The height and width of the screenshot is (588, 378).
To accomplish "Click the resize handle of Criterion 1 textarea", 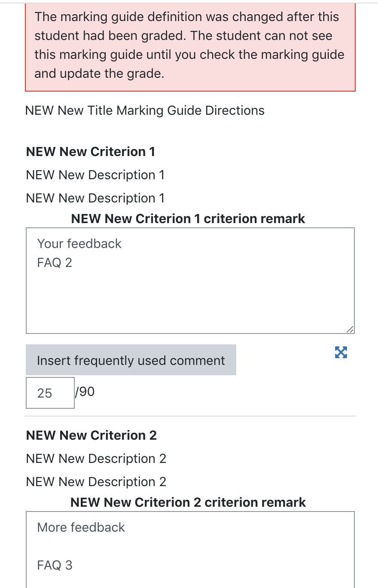I will (x=350, y=329).
